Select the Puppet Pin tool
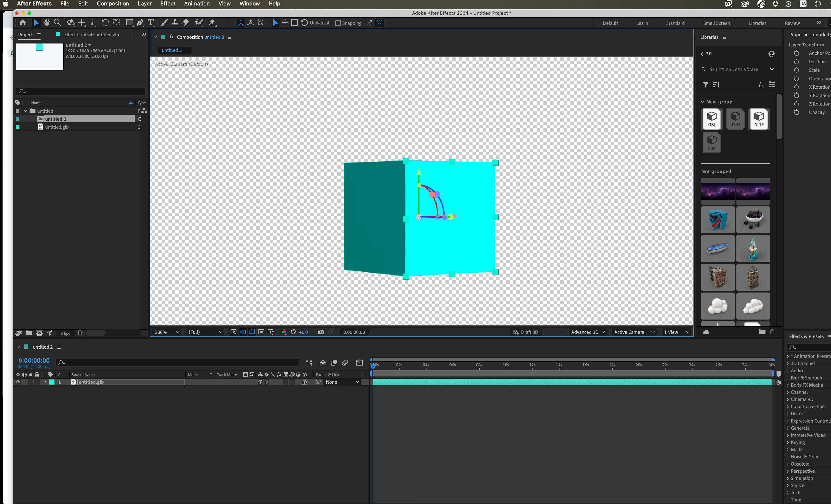Viewport: 831px width, 504px height. click(x=212, y=23)
